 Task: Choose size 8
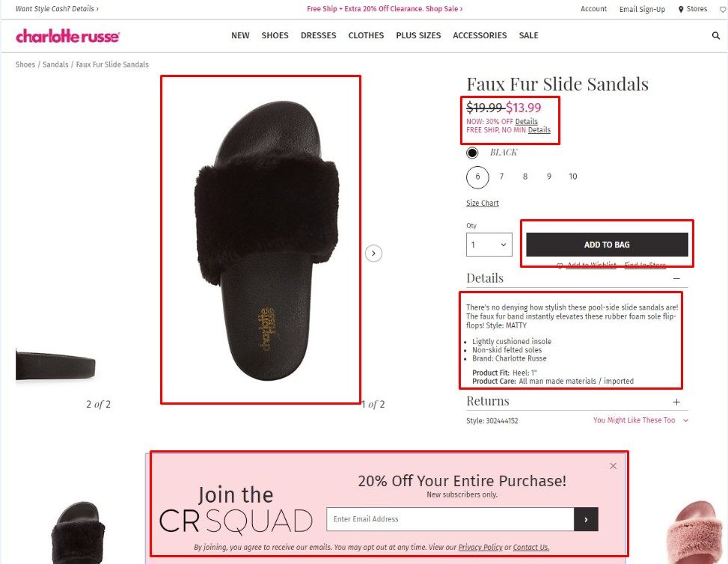(x=525, y=177)
